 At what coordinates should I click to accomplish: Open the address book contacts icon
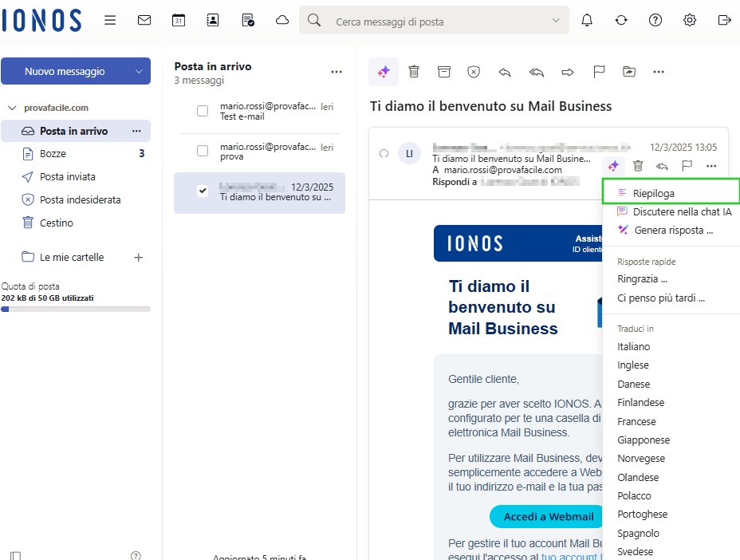click(x=213, y=20)
